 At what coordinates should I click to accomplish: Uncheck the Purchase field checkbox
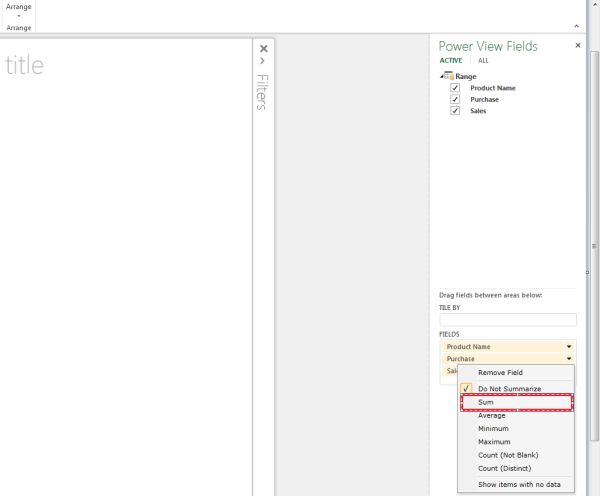(x=455, y=99)
